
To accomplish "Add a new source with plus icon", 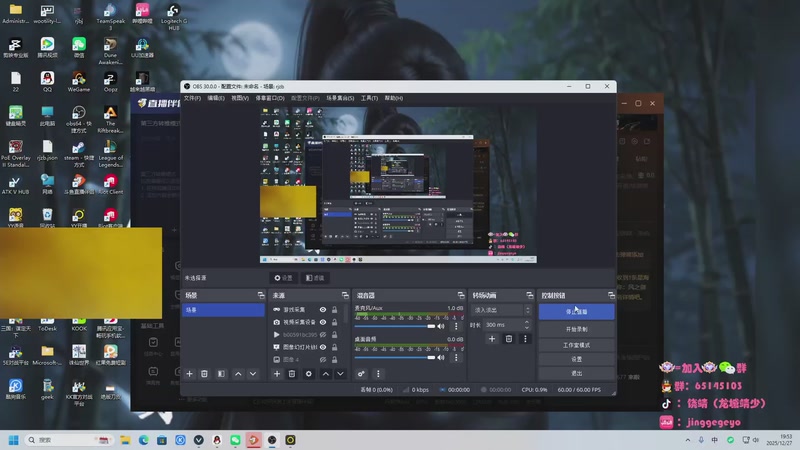I will click(x=277, y=374).
